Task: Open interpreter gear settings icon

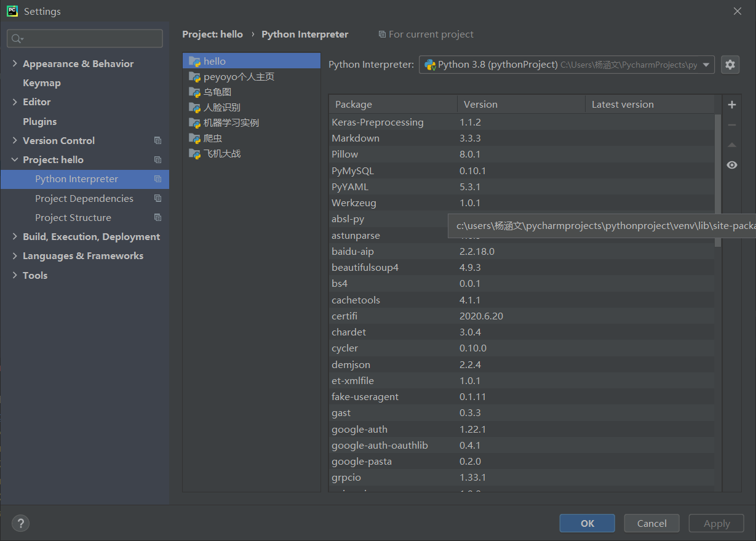Action: coord(730,64)
